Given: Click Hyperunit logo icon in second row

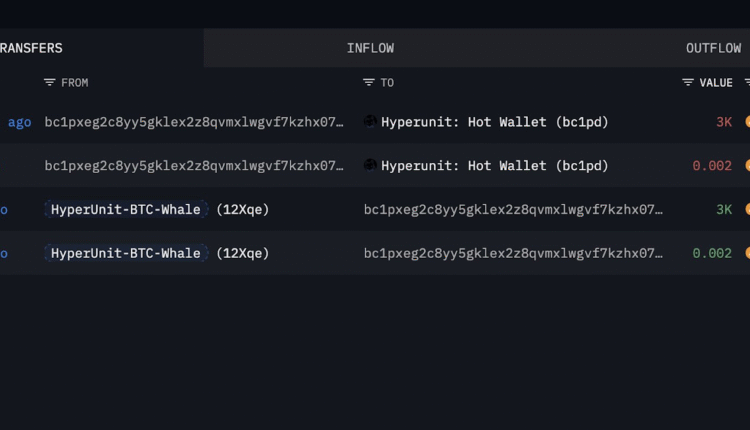Looking at the screenshot, I should pyautogui.click(x=371, y=165).
